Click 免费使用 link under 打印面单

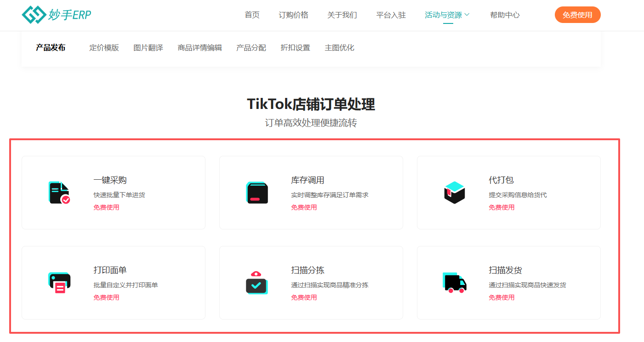click(x=106, y=297)
